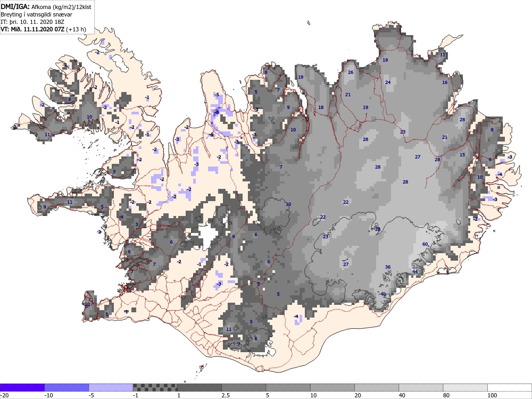The width and height of the screenshot is (532, 399).
Task: Pick the gray legend swatch between 20 and 40
Action: tap(377, 387)
